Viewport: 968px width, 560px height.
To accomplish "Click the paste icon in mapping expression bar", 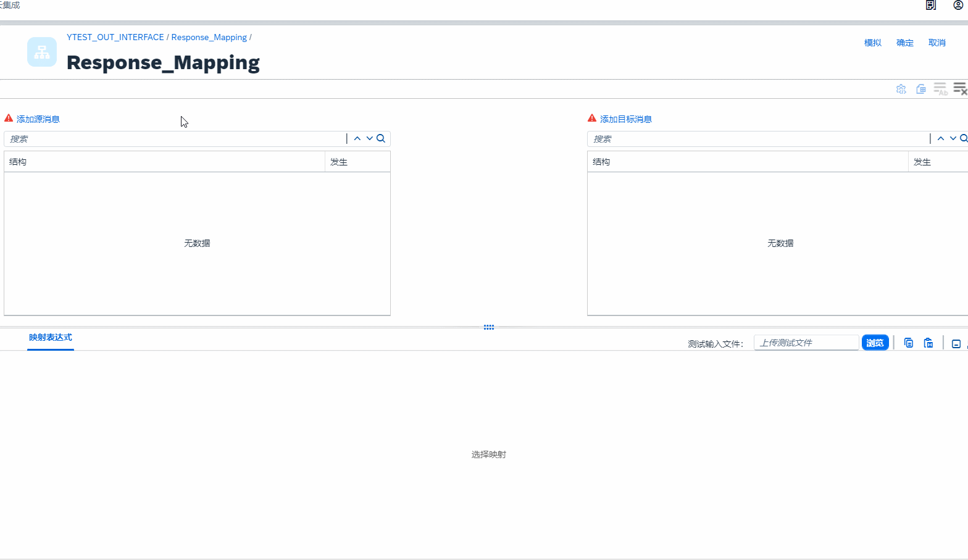I will [x=928, y=343].
